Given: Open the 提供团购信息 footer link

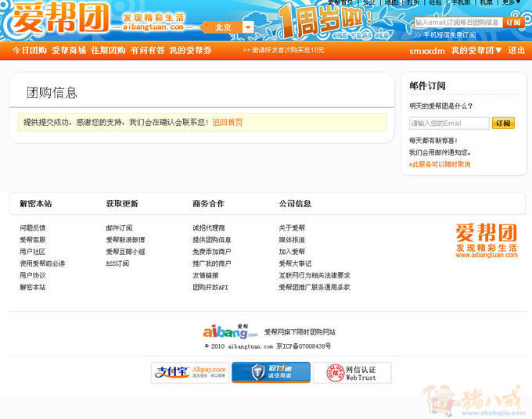Looking at the screenshot, I should (x=212, y=240).
